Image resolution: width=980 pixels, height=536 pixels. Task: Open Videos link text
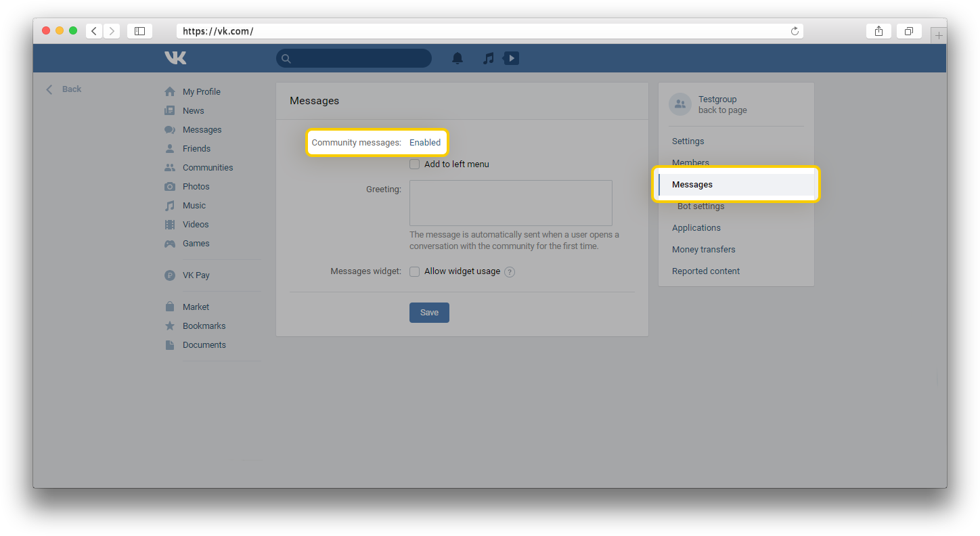[196, 224]
